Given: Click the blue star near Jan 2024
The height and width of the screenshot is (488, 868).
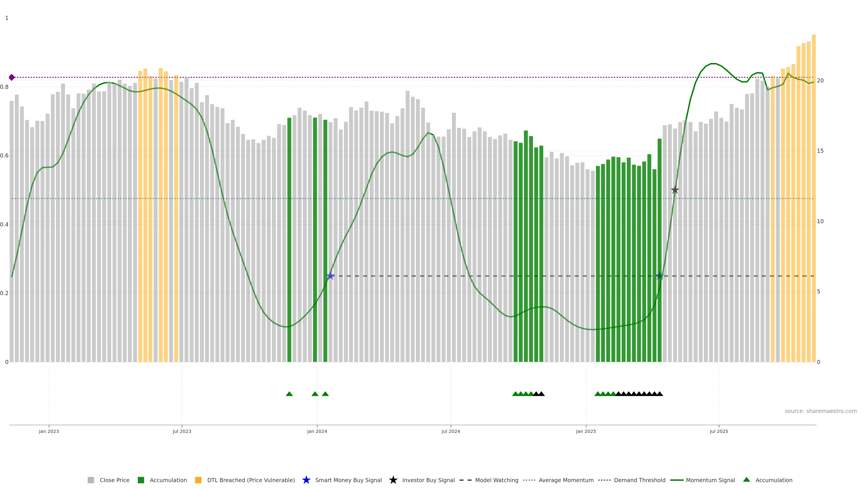Looking at the screenshot, I should (x=330, y=276).
